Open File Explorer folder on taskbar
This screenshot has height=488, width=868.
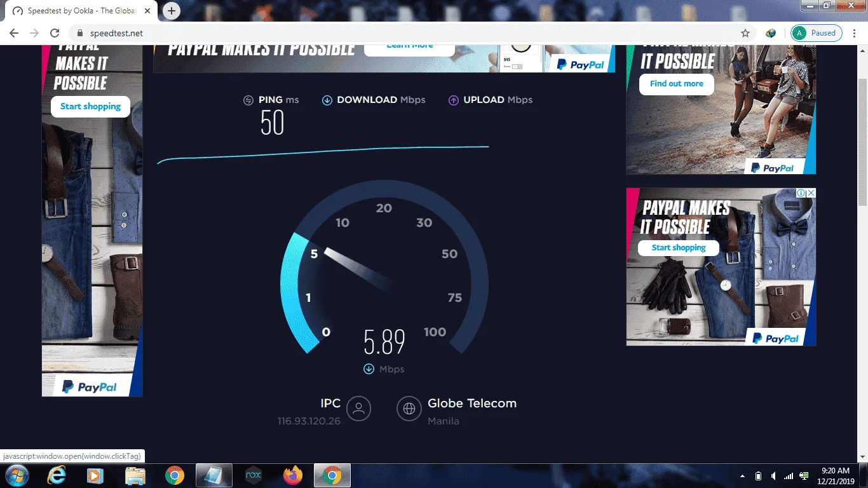(135, 475)
